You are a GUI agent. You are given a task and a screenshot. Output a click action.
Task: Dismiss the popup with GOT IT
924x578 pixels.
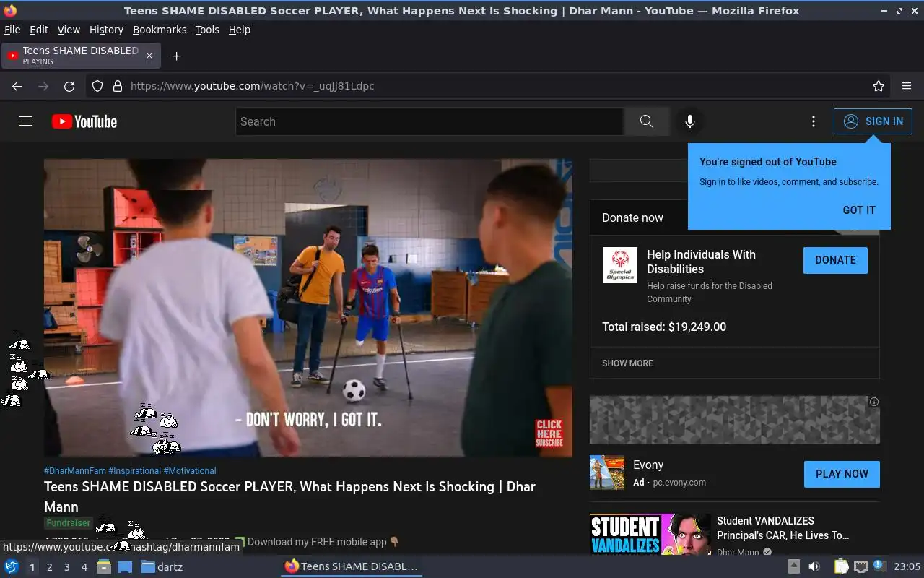point(859,210)
